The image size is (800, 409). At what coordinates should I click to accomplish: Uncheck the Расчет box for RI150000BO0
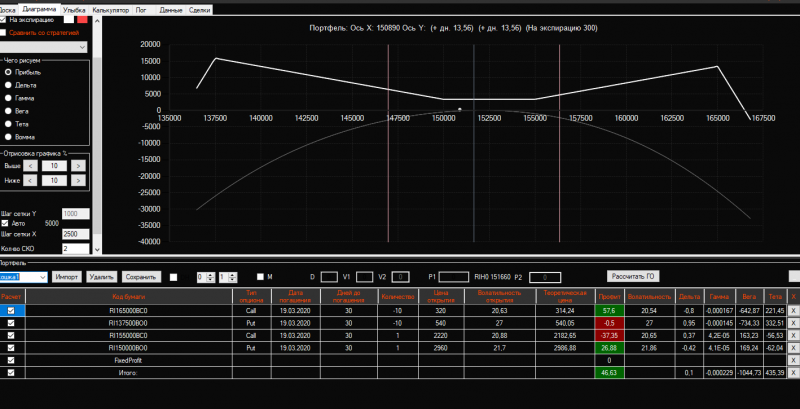[x=11, y=348]
